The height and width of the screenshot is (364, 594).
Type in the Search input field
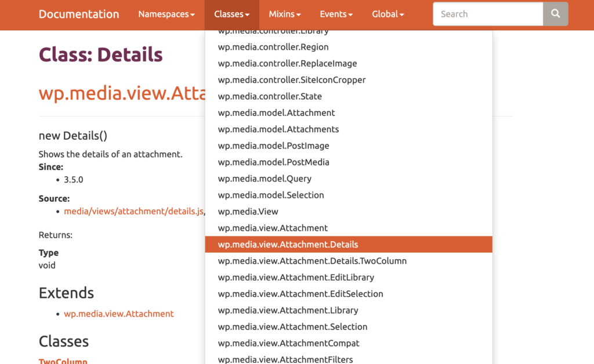487,14
